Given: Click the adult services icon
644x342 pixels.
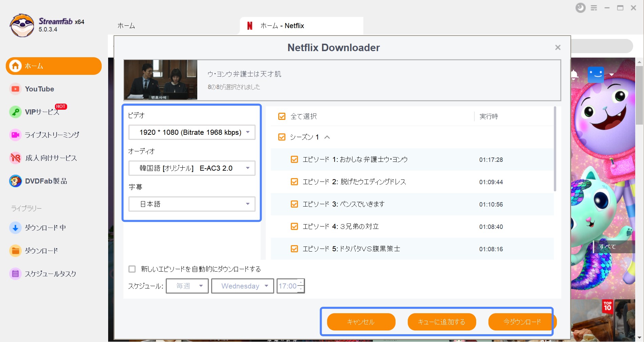Looking at the screenshot, I should [15, 158].
